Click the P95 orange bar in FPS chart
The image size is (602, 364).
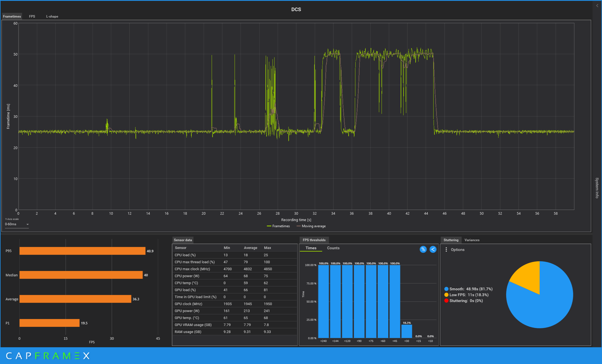point(82,251)
